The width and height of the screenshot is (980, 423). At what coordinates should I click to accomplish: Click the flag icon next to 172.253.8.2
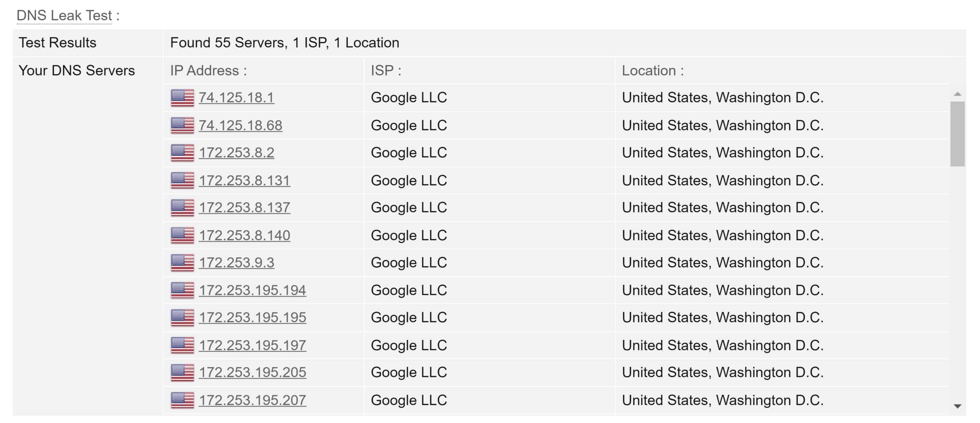(x=182, y=153)
